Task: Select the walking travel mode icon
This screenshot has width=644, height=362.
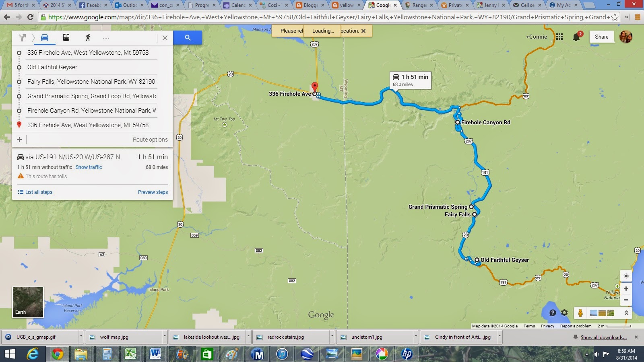Action: coord(88,37)
